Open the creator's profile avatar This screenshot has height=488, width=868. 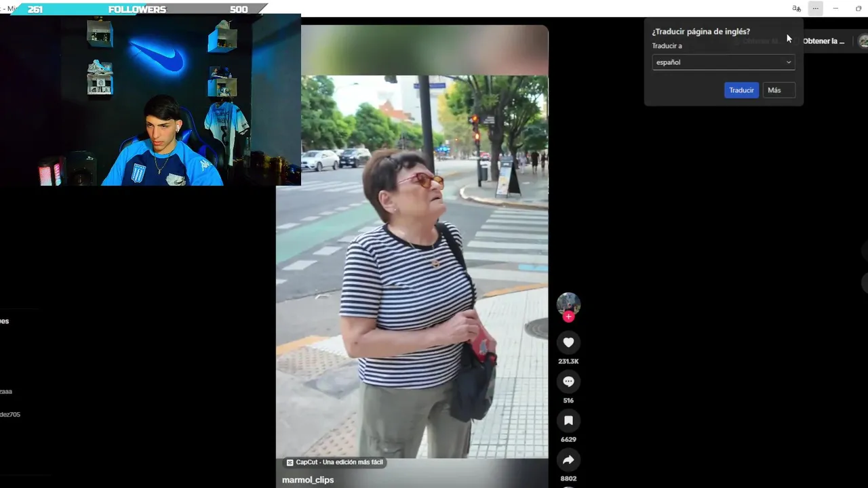pos(568,304)
